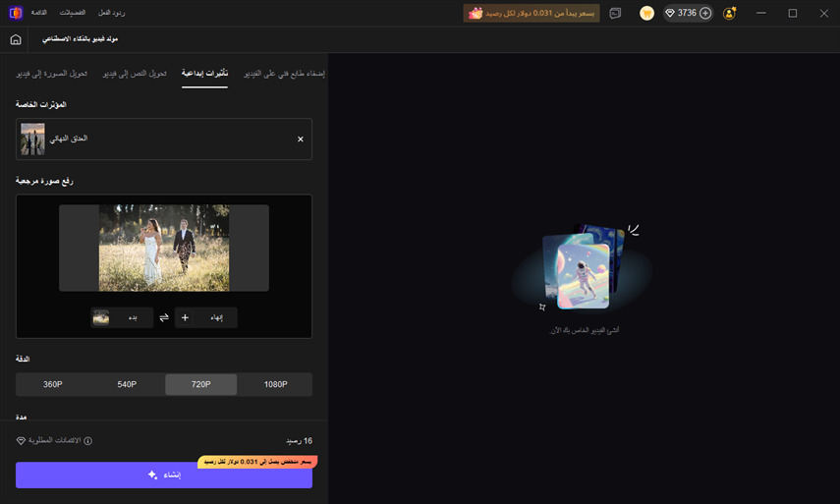Screen dimensions: 840x504
Task: Click the app logo in top-left corner
Action: [x=16, y=13]
